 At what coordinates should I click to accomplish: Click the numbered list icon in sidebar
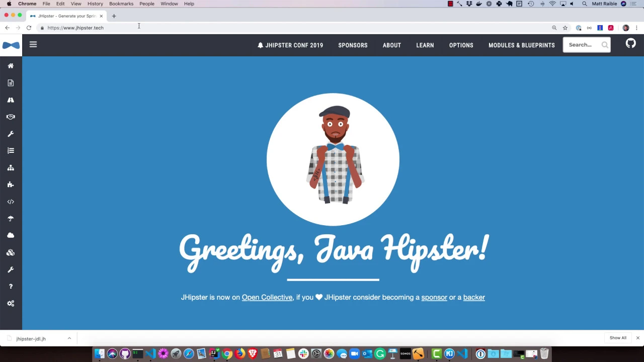11,151
